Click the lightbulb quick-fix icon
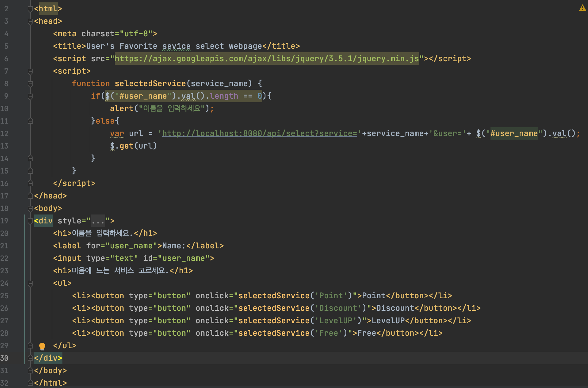Image resolution: width=588 pixels, height=388 pixels. 42,346
